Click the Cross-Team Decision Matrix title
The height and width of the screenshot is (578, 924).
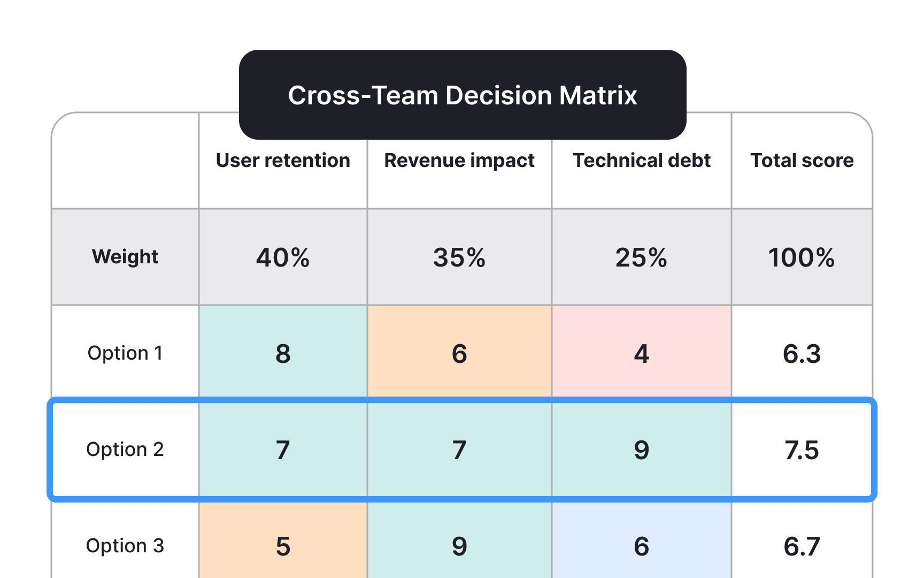pos(463,95)
